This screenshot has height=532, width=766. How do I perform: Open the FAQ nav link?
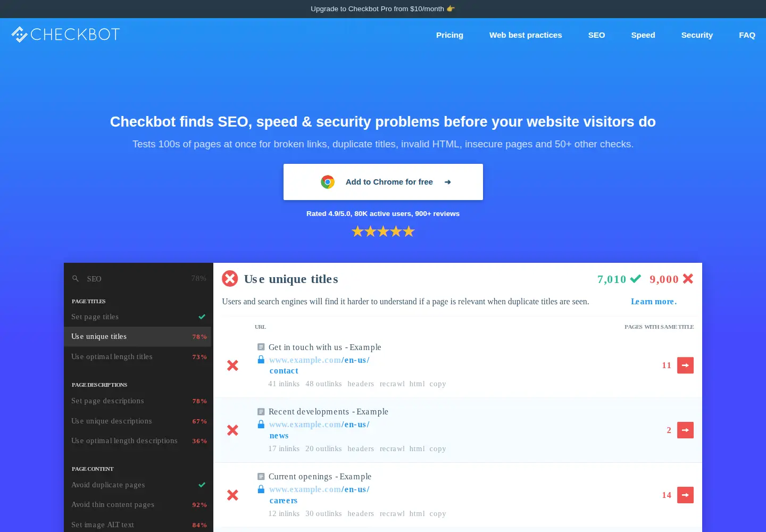[747, 35]
